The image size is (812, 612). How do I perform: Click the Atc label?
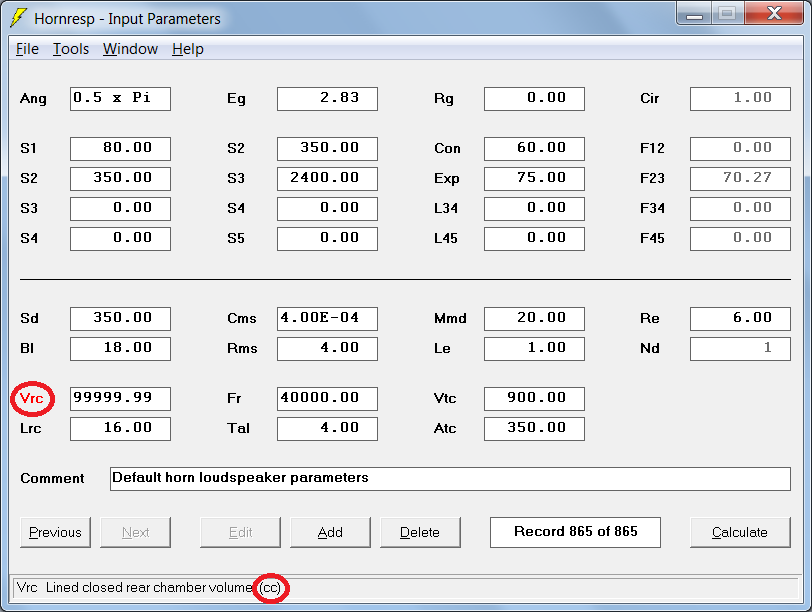click(445, 428)
